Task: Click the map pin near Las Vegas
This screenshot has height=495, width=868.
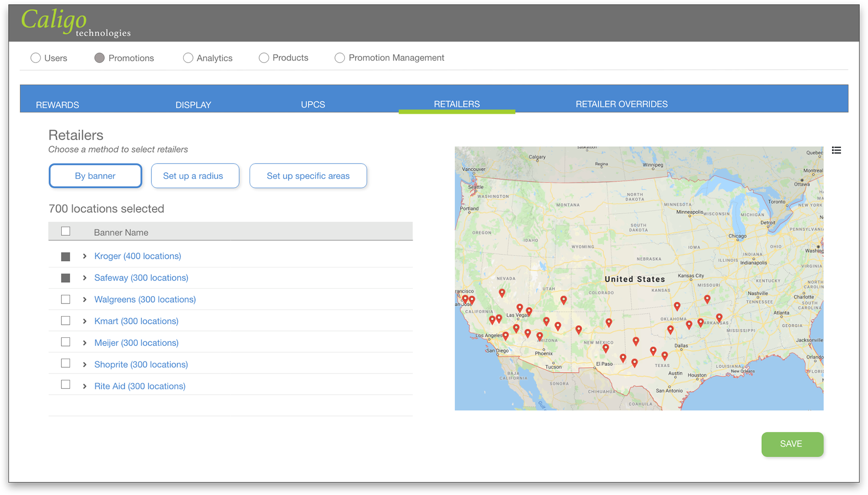Action: pos(520,308)
